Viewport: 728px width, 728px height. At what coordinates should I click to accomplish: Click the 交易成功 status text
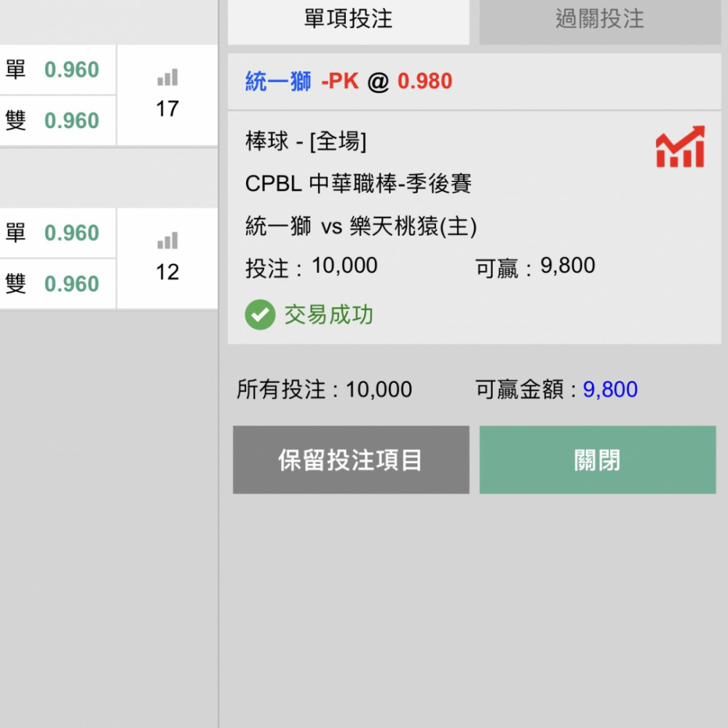tap(329, 314)
